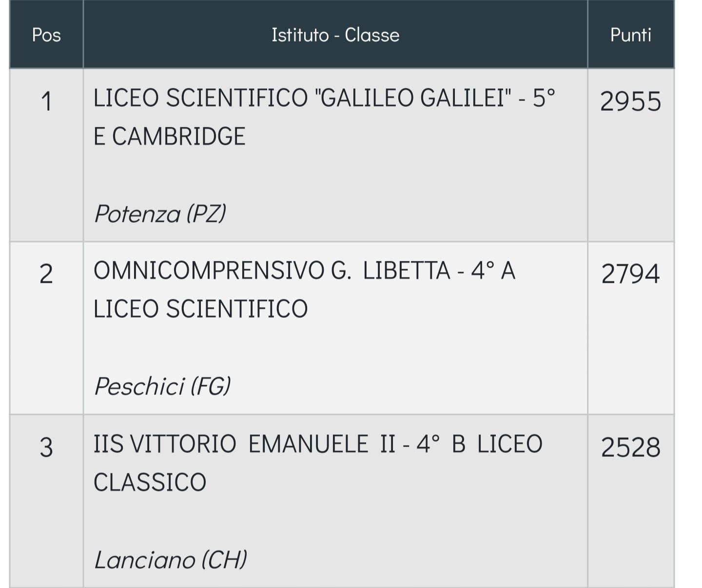Select position number 3 cell
This screenshot has height=588, width=702.
click(46, 501)
